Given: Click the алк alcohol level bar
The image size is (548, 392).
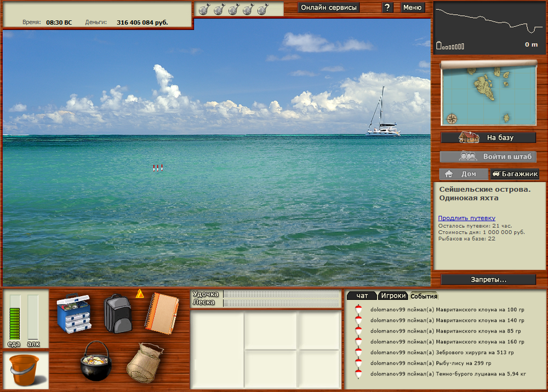Looking at the screenshot, I should point(33,317).
